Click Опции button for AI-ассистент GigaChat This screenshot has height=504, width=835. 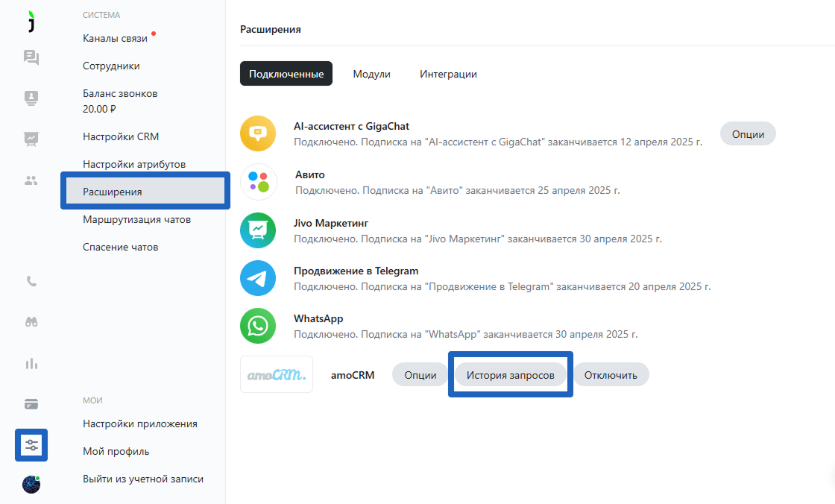click(748, 134)
